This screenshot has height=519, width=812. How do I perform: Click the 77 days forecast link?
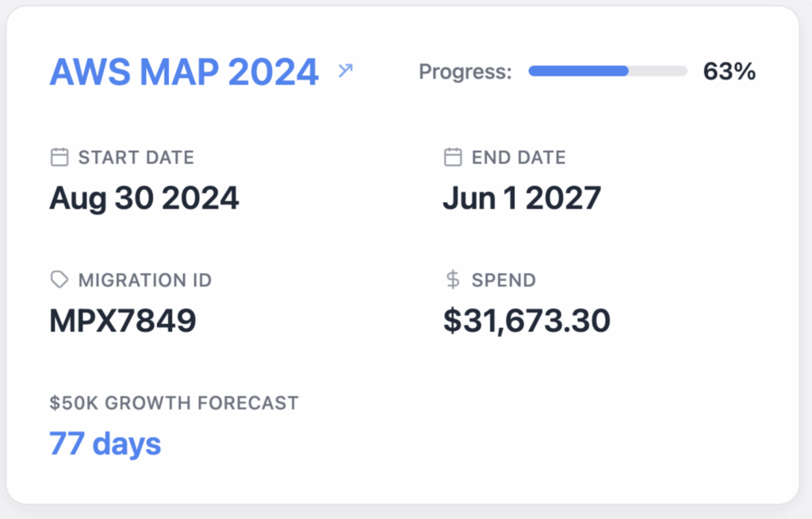point(105,444)
